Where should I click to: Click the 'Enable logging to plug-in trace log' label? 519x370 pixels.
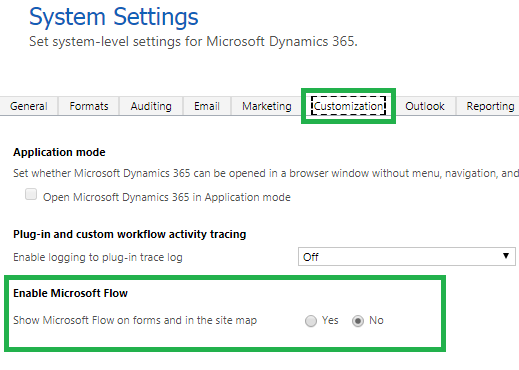[98, 257]
